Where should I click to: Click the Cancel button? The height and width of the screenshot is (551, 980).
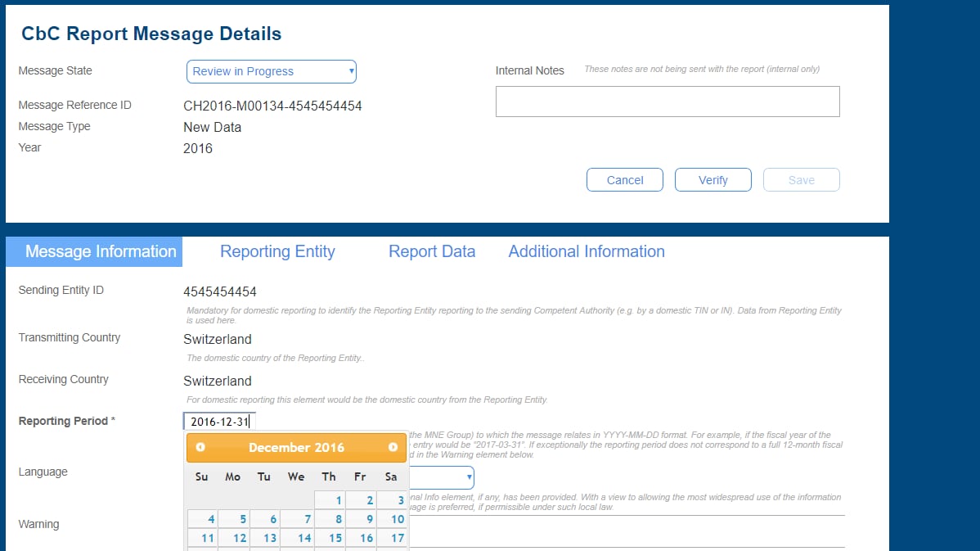tap(624, 179)
